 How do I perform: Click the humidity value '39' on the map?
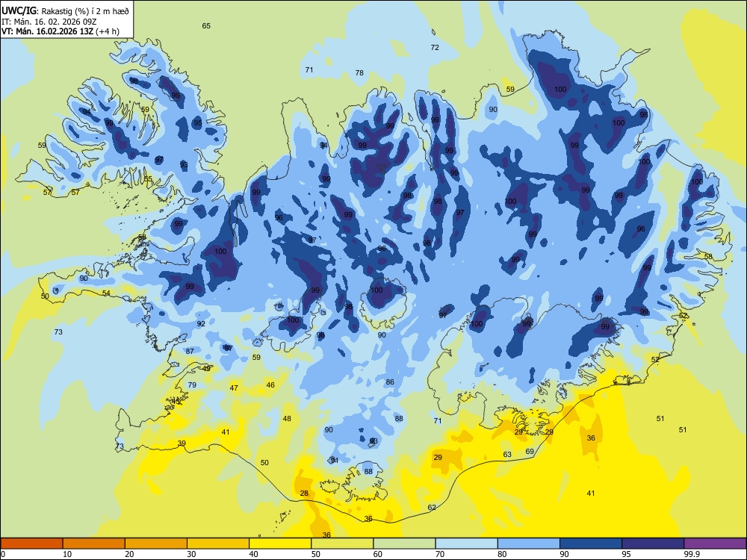tap(182, 444)
